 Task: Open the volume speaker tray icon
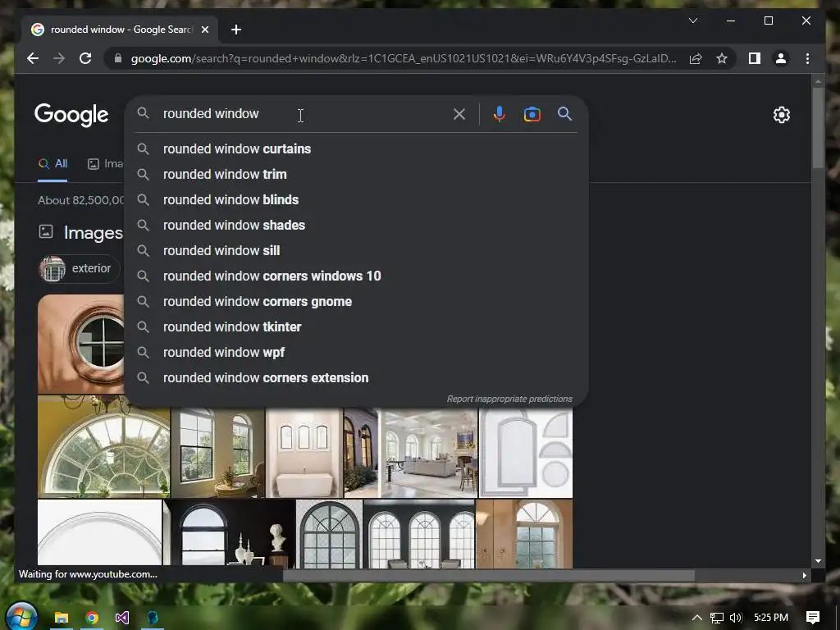coord(736,618)
